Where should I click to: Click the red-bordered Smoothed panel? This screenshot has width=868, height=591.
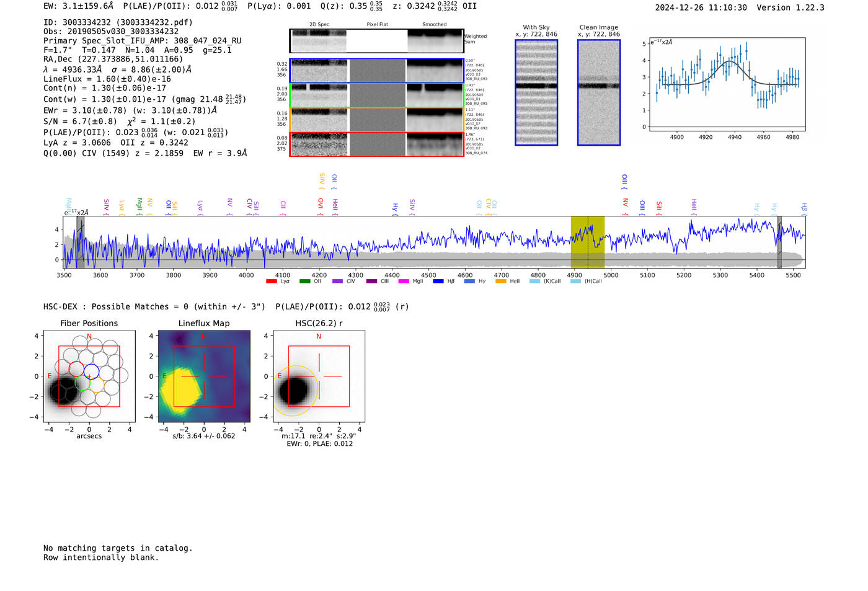pyautogui.click(x=435, y=144)
